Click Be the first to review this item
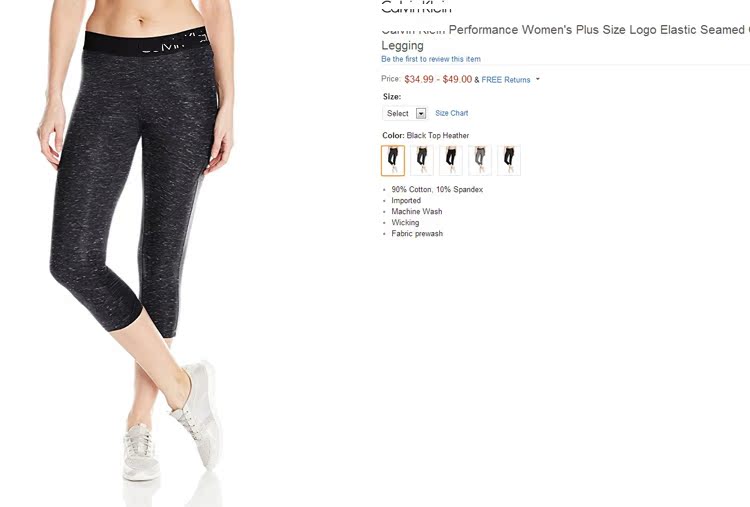Screen dimensions: 750x507 430,59
